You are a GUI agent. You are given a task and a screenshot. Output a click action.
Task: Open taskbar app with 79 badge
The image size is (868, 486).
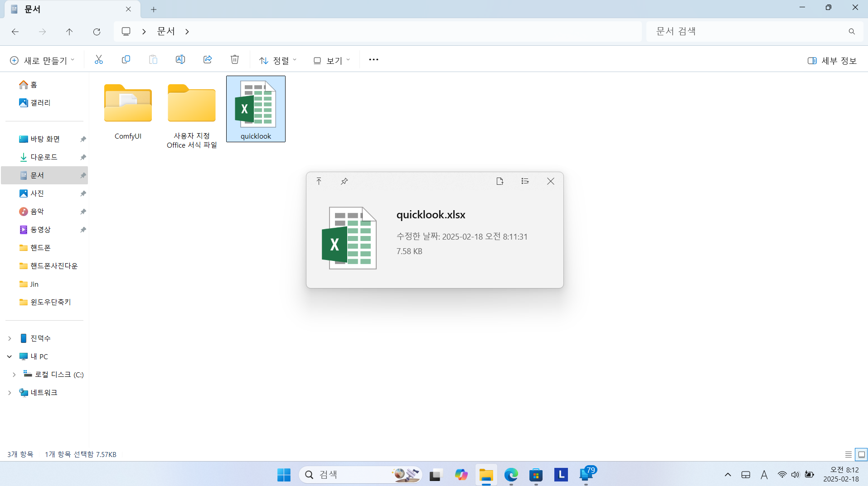587,474
